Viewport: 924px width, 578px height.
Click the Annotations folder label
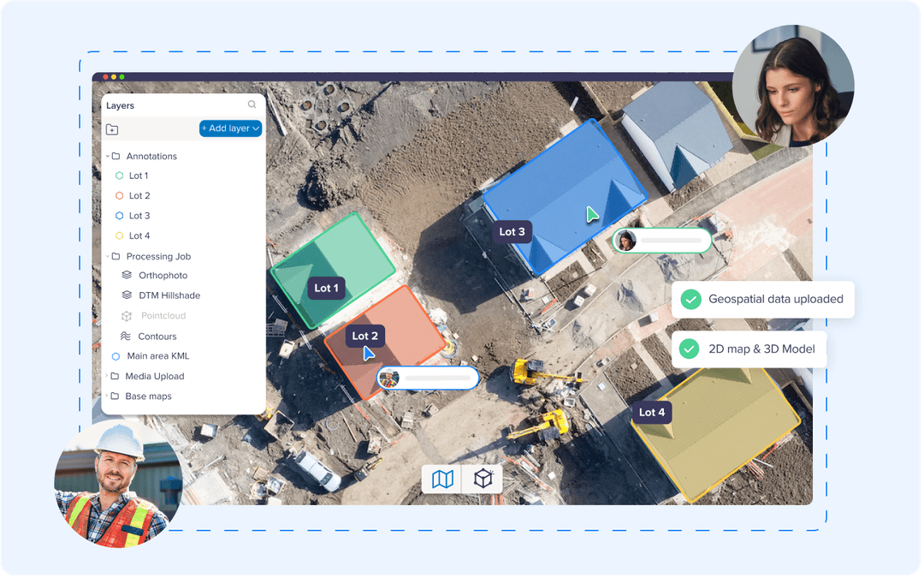tap(151, 157)
